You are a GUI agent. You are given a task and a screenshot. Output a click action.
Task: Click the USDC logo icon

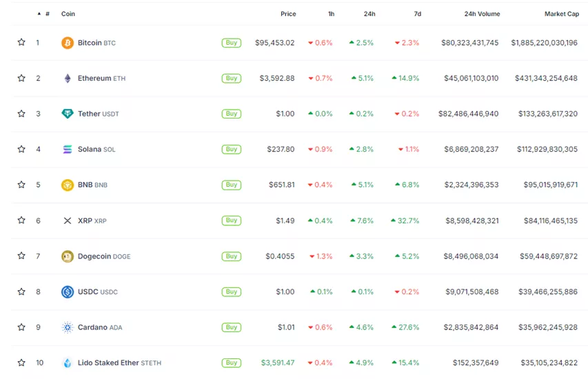(68, 291)
